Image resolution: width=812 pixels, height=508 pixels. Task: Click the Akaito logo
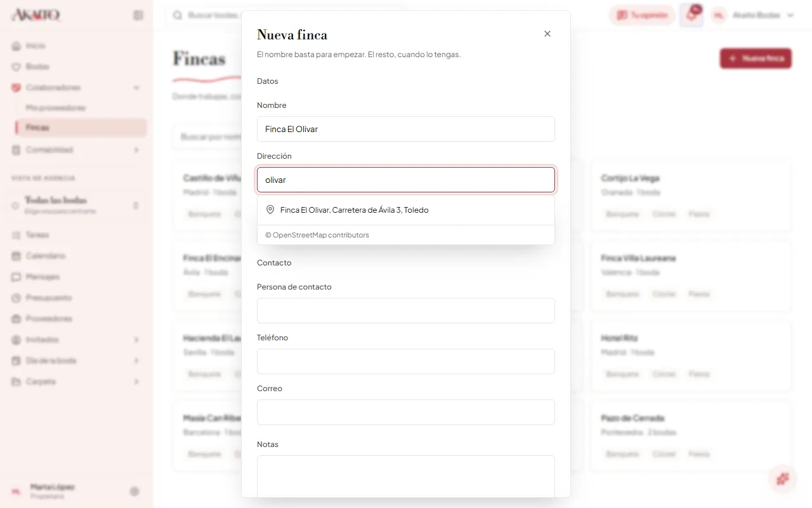click(36, 15)
